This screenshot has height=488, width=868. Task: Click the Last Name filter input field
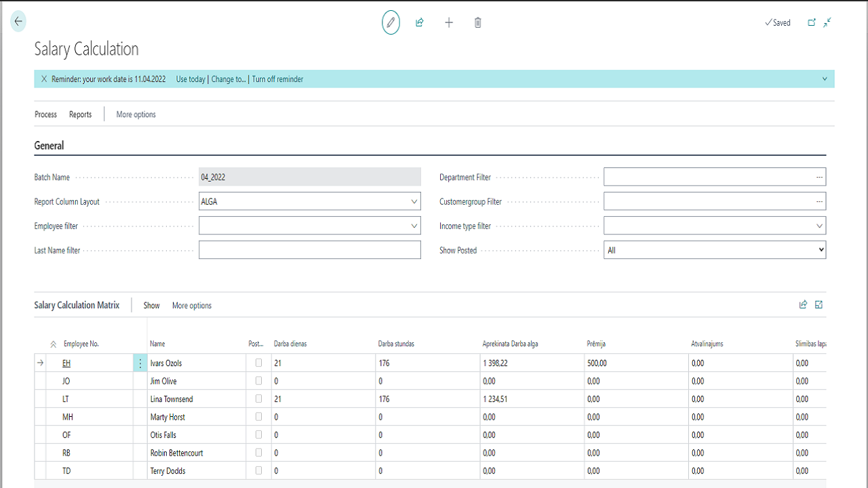click(310, 250)
